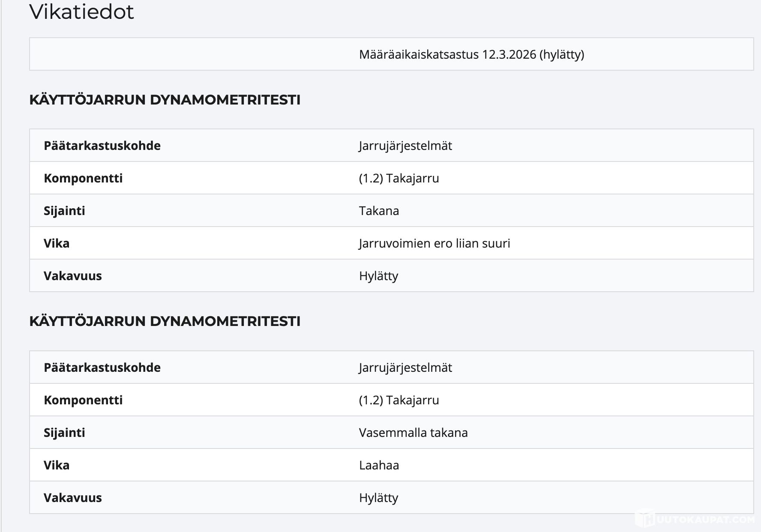761x532 pixels.
Task: Select (1.2) Takajarru in the first table
Action: (x=398, y=178)
